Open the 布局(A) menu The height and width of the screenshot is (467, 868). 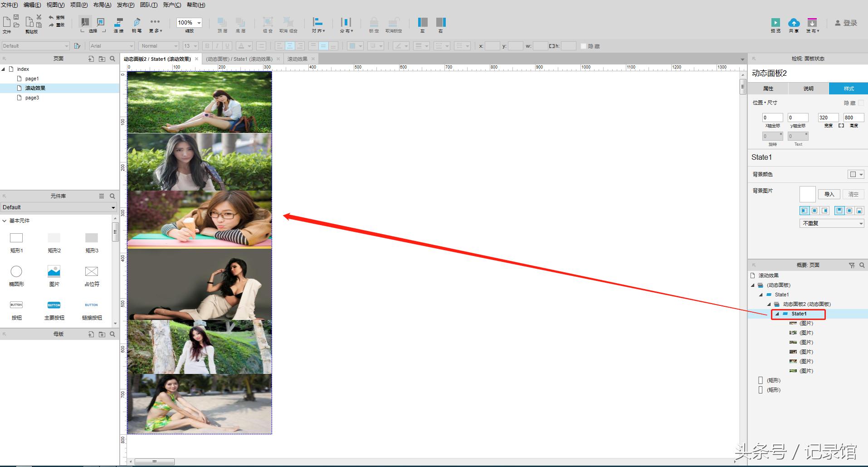point(102,5)
